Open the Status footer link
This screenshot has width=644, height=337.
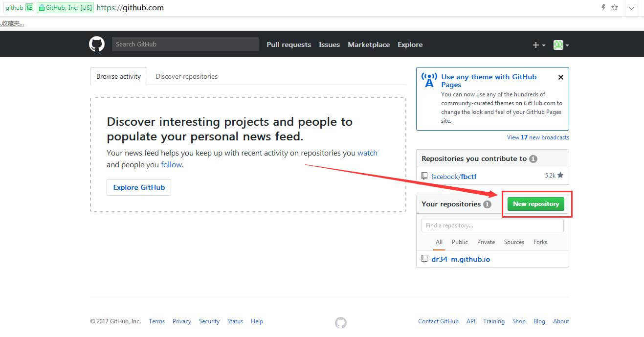tap(235, 321)
